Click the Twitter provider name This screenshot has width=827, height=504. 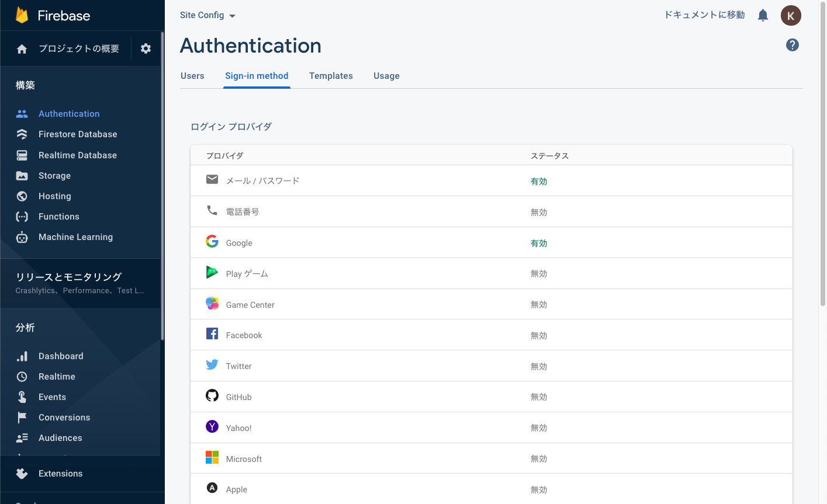238,367
